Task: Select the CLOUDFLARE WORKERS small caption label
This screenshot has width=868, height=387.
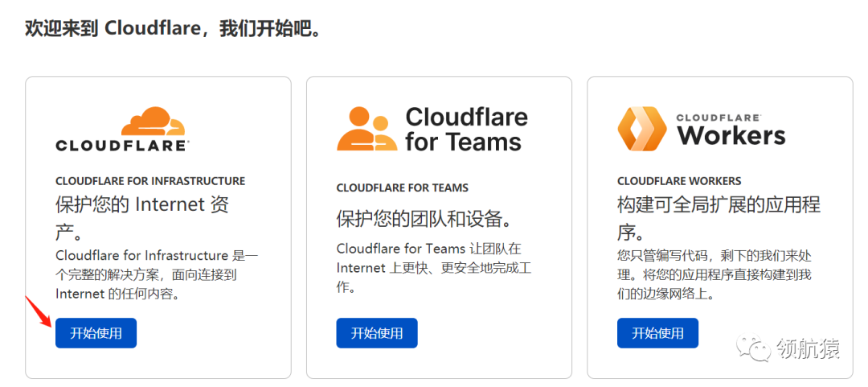Action: pyautogui.click(x=679, y=181)
